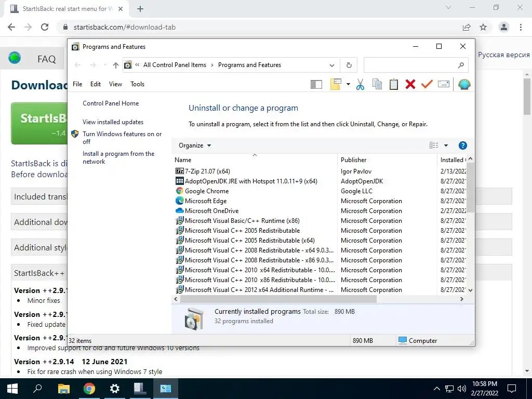Select Microsoft Edge in program list
532x399 pixels.
pos(206,201)
